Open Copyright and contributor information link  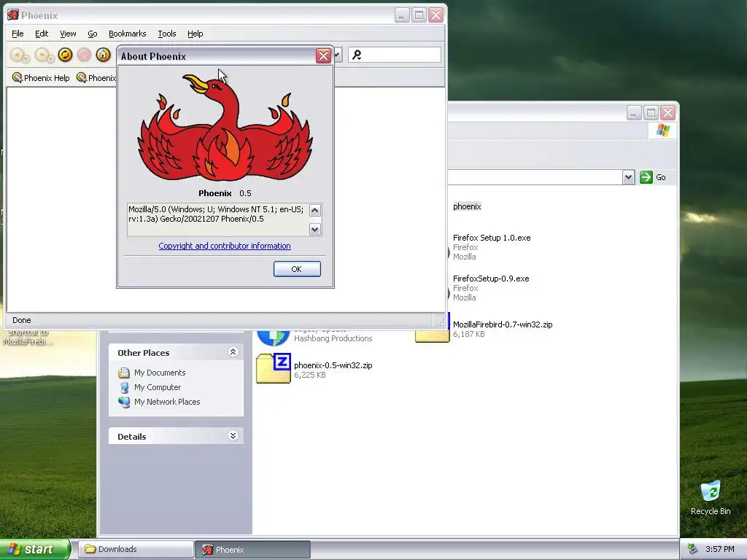point(225,246)
